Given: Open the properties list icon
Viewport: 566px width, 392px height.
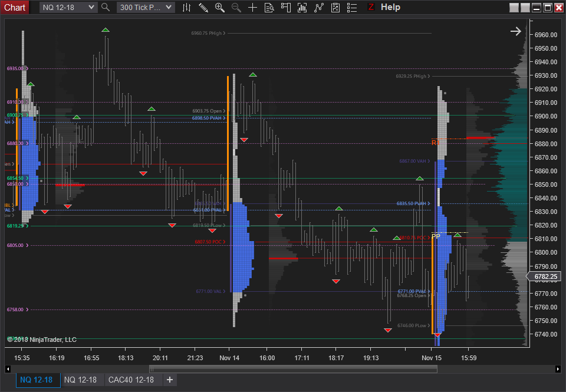Looking at the screenshot, I should [x=352, y=7].
